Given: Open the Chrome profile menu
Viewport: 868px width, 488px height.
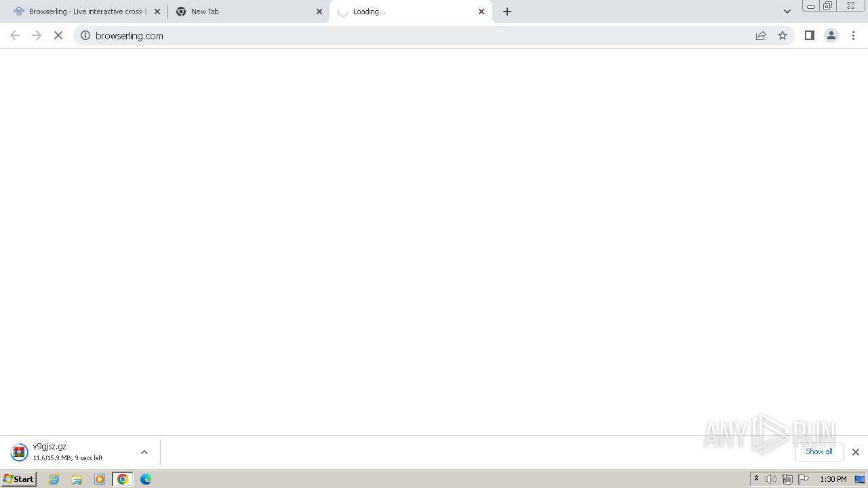Looking at the screenshot, I should (831, 35).
